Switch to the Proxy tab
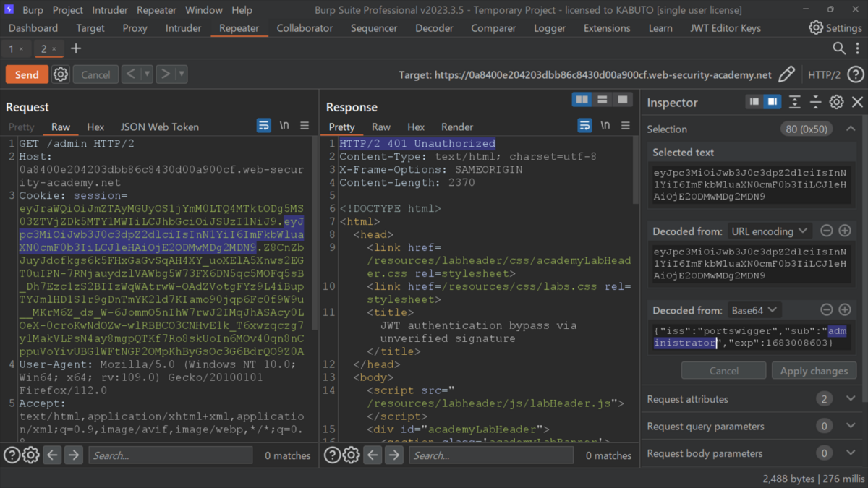Screen dimensions: 868x488 tap(135, 28)
